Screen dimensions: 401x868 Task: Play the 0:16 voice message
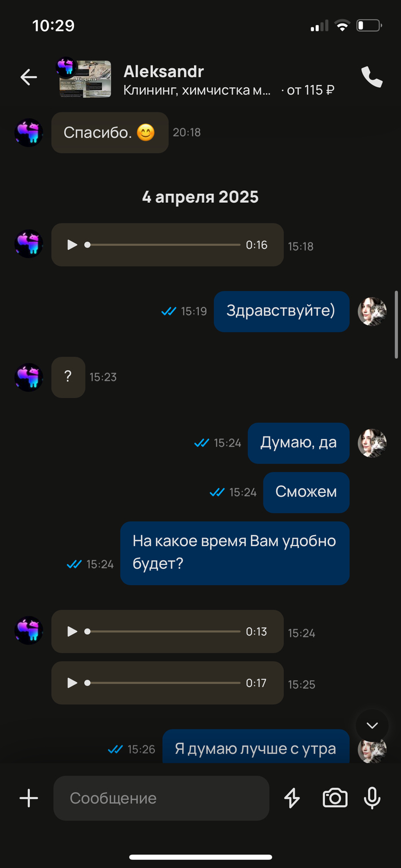[x=72, y=245]
